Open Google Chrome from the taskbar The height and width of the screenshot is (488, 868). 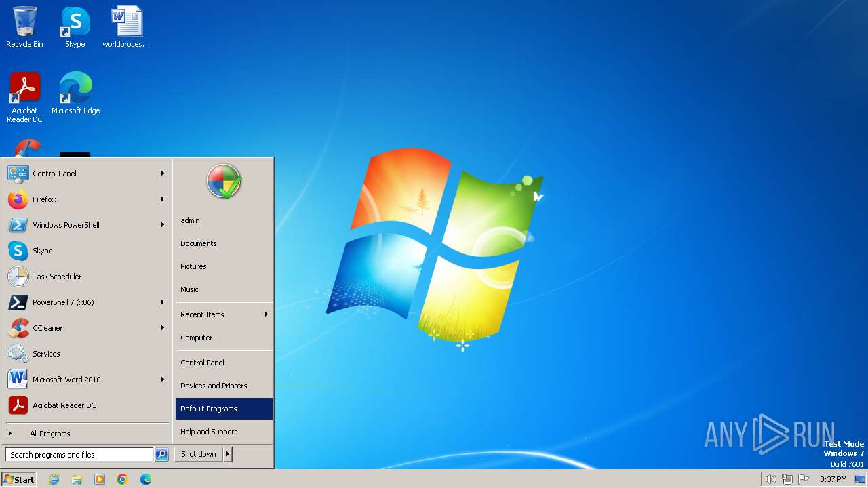pos(123,479)
